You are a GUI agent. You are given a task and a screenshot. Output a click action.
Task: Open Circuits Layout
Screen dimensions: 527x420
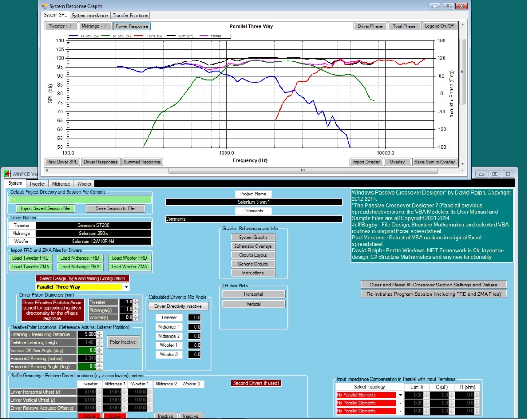(253, 255)
